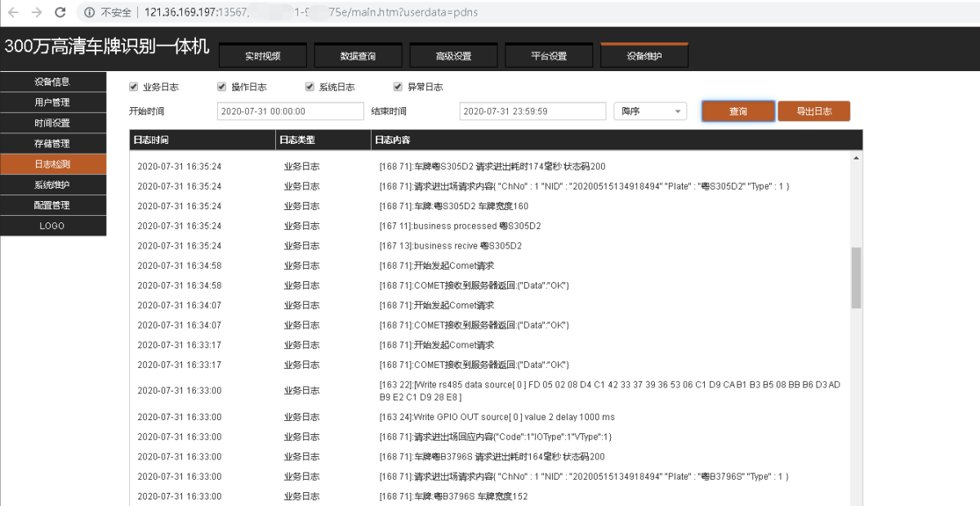This screenshot has width=980, height=506.
Task: Open LOGO in the sidebar
Action: tap(53, 226)
